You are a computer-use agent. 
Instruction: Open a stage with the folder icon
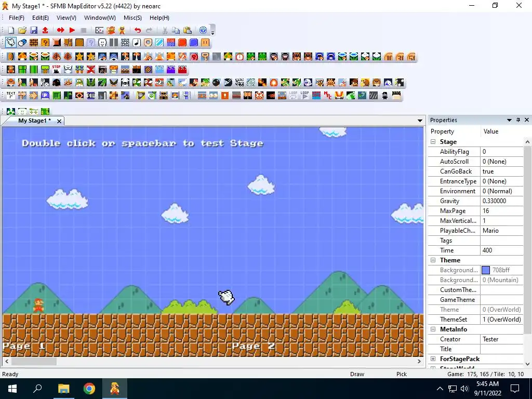(x=22, y=30)
